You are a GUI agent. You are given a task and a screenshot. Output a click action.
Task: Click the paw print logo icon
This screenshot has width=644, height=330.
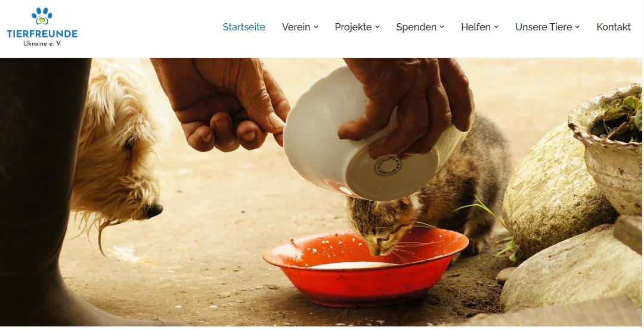click(x=42, y=16)
